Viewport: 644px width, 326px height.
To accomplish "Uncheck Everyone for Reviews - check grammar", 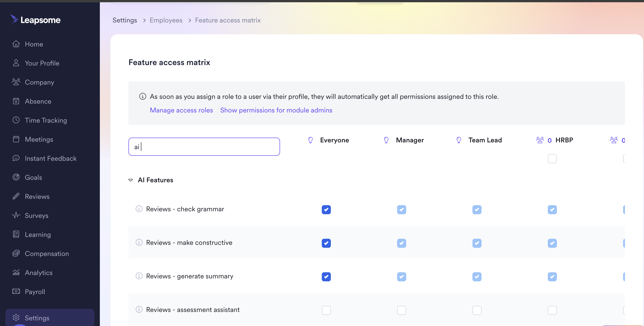I will point(326,210).
